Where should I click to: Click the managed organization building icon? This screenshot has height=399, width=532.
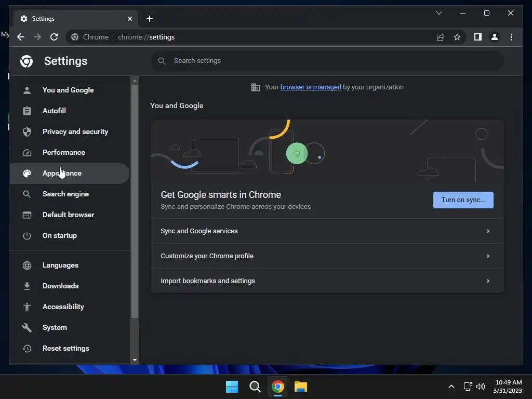coord(256,87)
